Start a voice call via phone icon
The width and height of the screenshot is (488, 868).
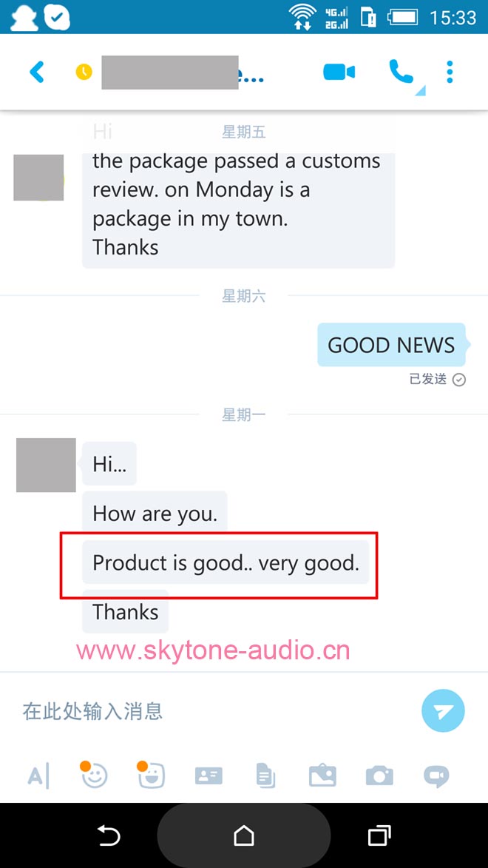click(x=401, y=72)
